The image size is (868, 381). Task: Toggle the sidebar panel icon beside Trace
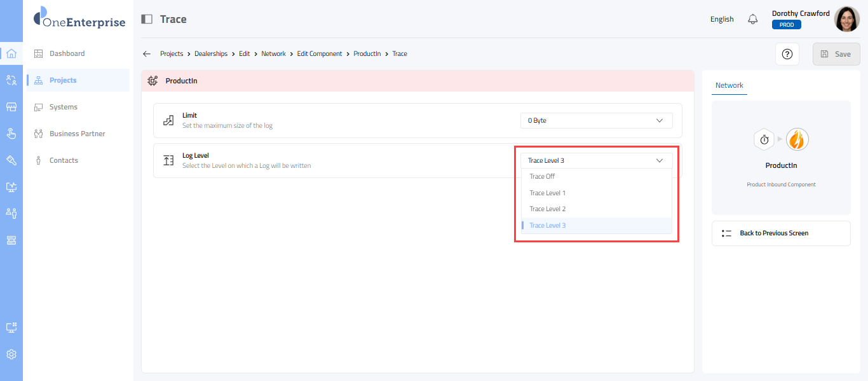(x=147, y=19)
